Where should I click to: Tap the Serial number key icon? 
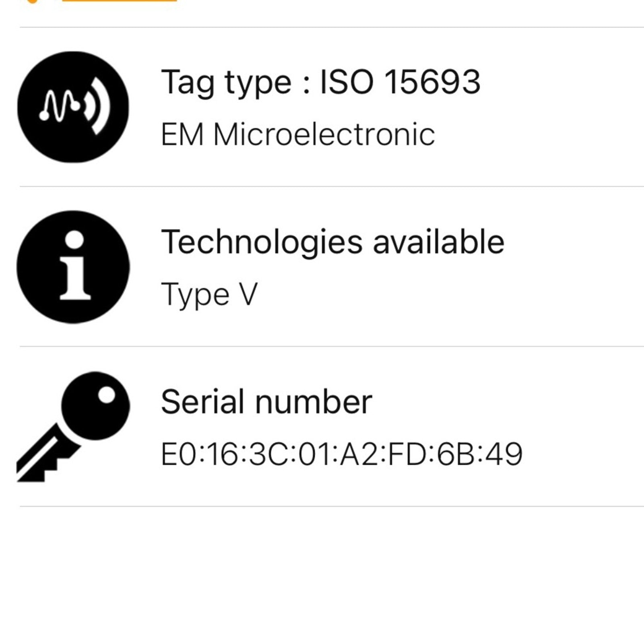pyautogui.click(x=73, y=427)
